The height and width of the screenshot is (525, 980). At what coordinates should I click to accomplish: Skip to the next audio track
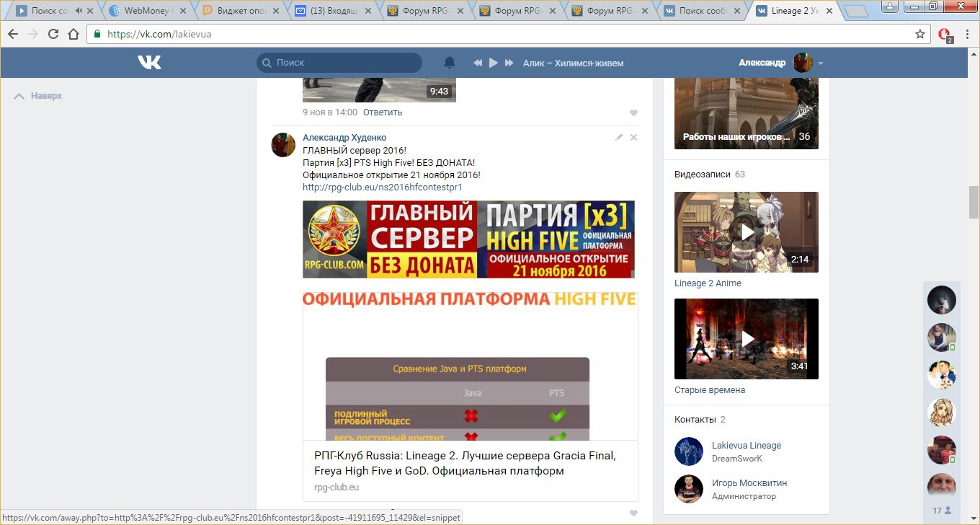click(509, 63)
